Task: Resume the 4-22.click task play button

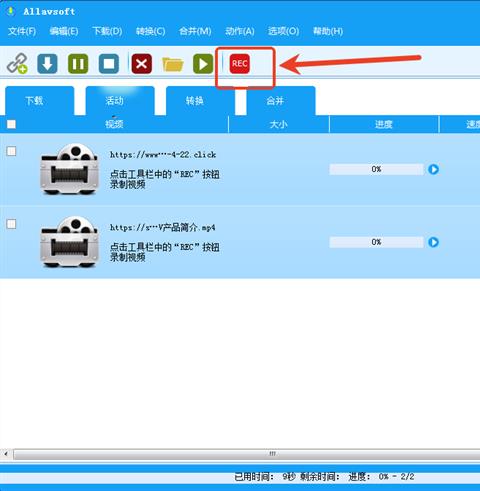Action: (x=433, y=169)
